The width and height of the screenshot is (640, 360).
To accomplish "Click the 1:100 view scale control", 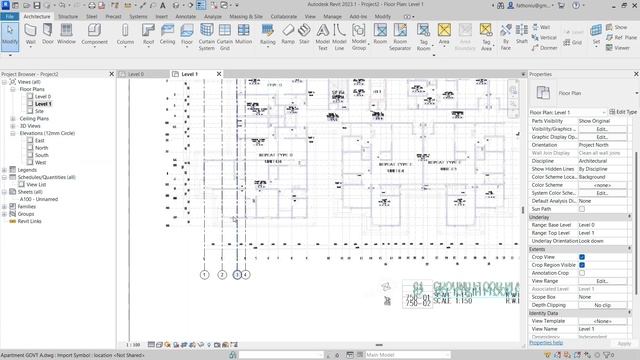I will 133,345.
